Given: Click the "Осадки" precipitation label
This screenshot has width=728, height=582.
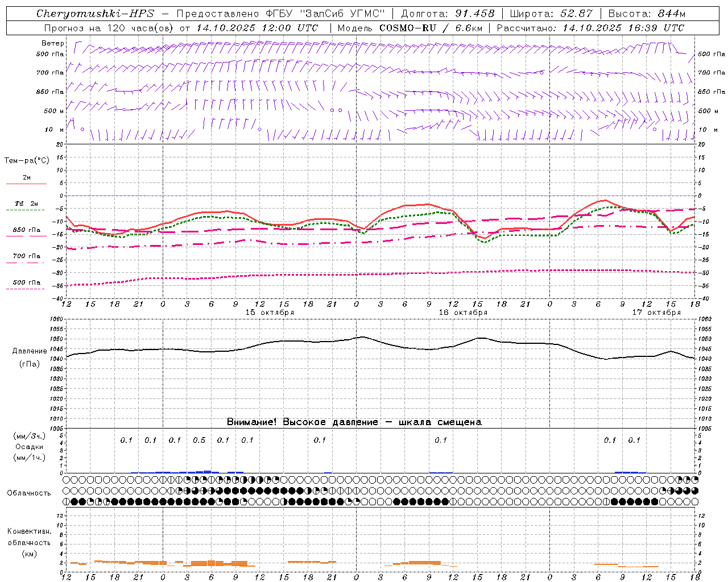Looking at the screenshot, I should pyautogui.click(x=30, y=447).
